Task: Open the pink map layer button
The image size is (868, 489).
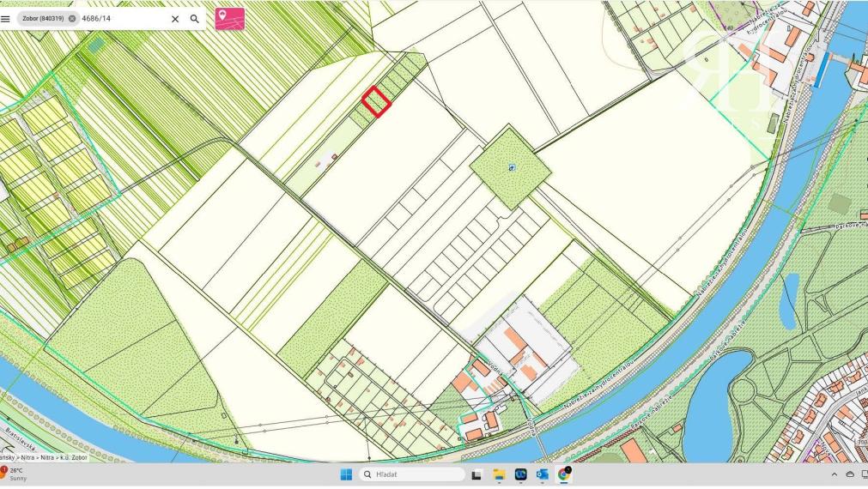Action: (229, 18)
